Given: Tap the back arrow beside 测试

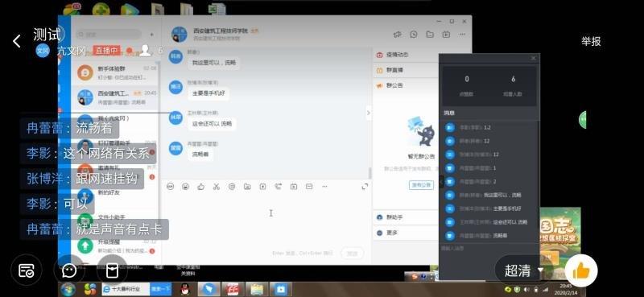Looking at the screenshot, I should (x=16, y=41).
